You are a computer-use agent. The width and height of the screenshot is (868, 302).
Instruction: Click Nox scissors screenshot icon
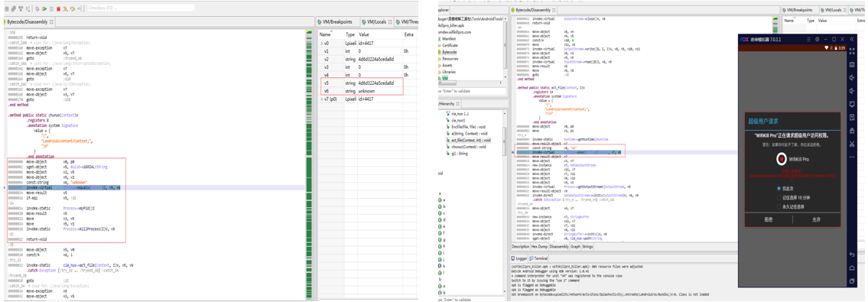tap(852, 145)
